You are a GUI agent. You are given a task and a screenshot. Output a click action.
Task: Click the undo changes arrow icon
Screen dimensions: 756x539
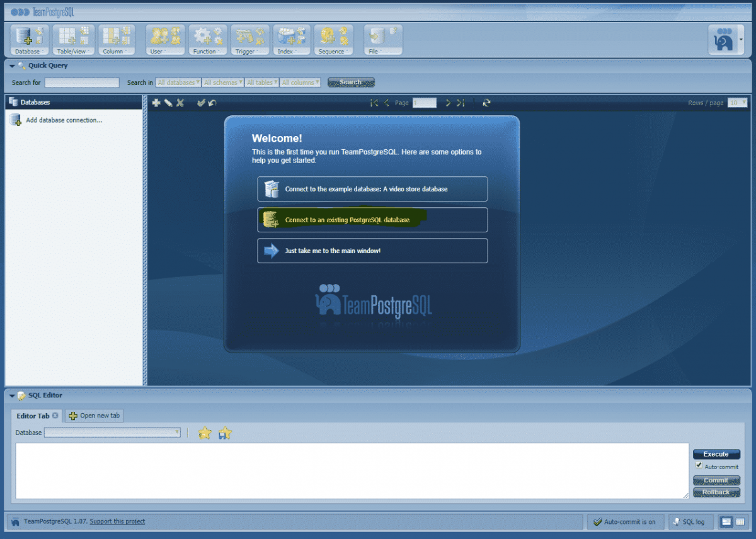212,103
